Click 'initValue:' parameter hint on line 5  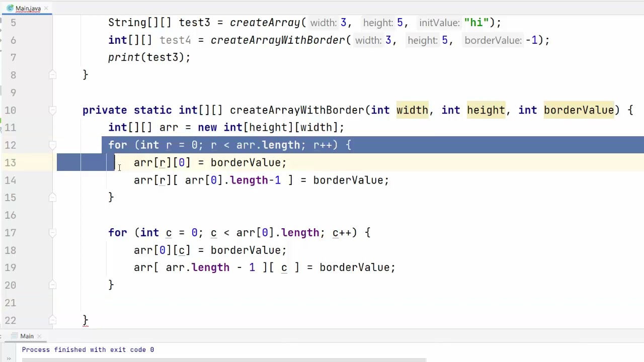pos(439,23)
